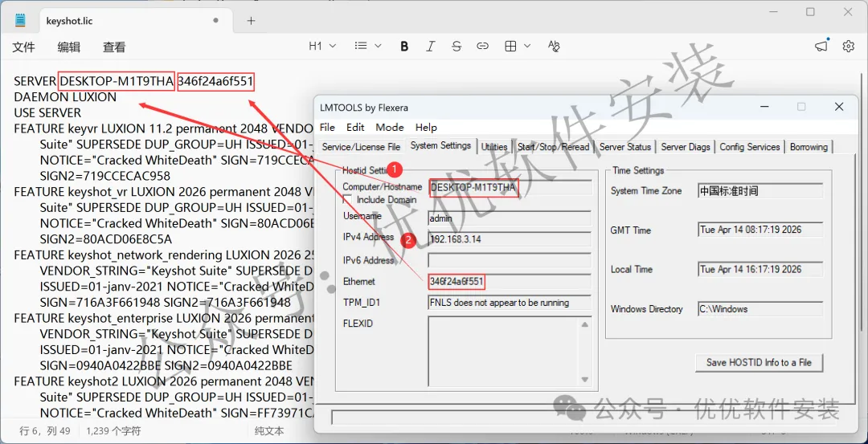
Task: Add a new Notepad tab
Action: click(x=251, y=20)
